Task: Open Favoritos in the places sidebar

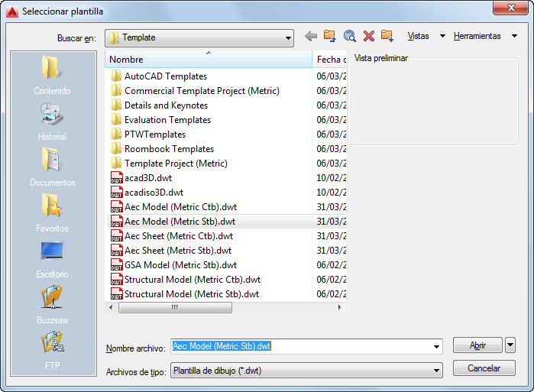Action: coord(52,213)
